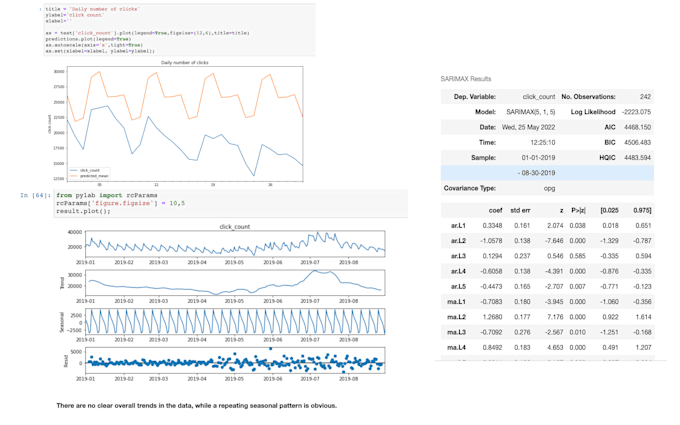Click the 'P>|z|' column header
The height and width of the screenshot is (425, 680).
(x=578, y=210)
